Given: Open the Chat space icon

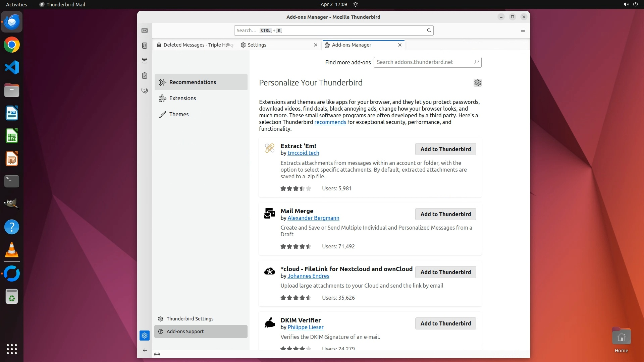Looking at the screenshot, I should point(145,91).
